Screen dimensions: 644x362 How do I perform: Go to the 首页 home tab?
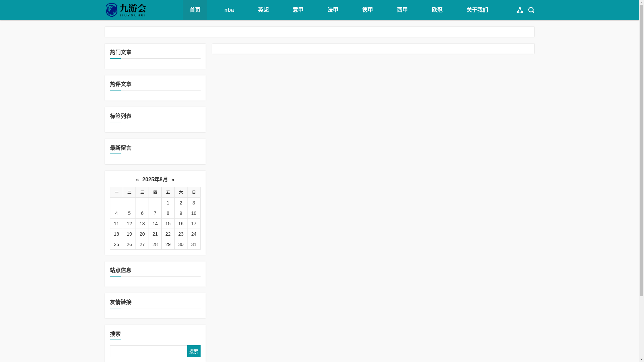click(195, 10)
